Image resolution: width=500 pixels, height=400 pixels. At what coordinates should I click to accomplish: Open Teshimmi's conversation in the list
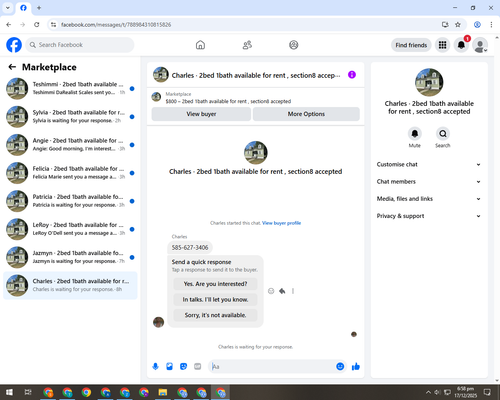[x=70, y=88]
